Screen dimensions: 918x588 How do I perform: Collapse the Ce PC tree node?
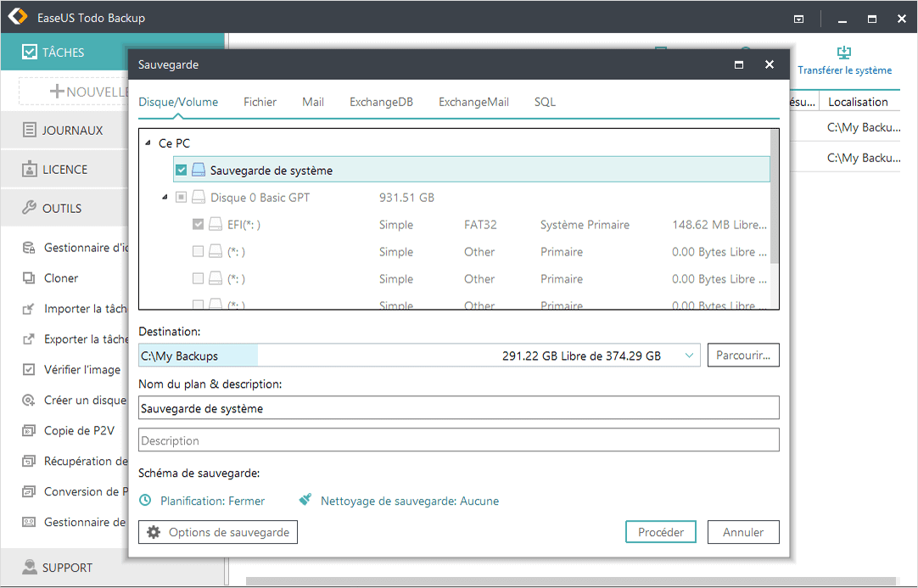pyautogui.click(x=150, y=143)
